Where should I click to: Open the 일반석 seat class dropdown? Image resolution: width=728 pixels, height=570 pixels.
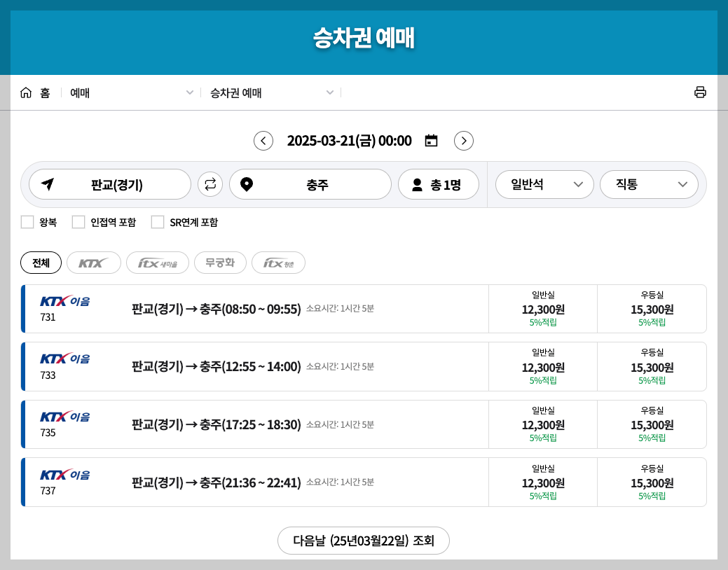point(544,184)
